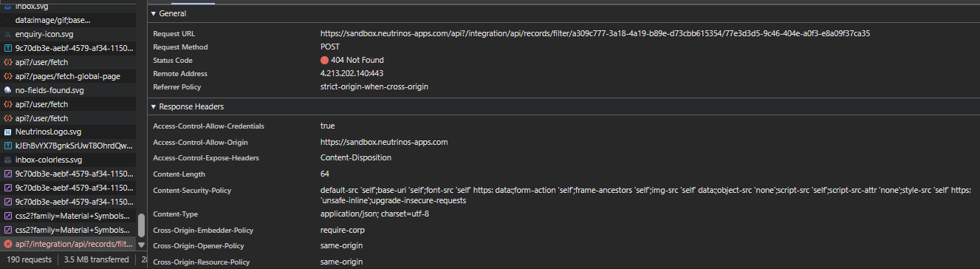Select the api?/integration/api/records/filter request
This screenshot has width=980, height=269.
(x=68, y=244)
